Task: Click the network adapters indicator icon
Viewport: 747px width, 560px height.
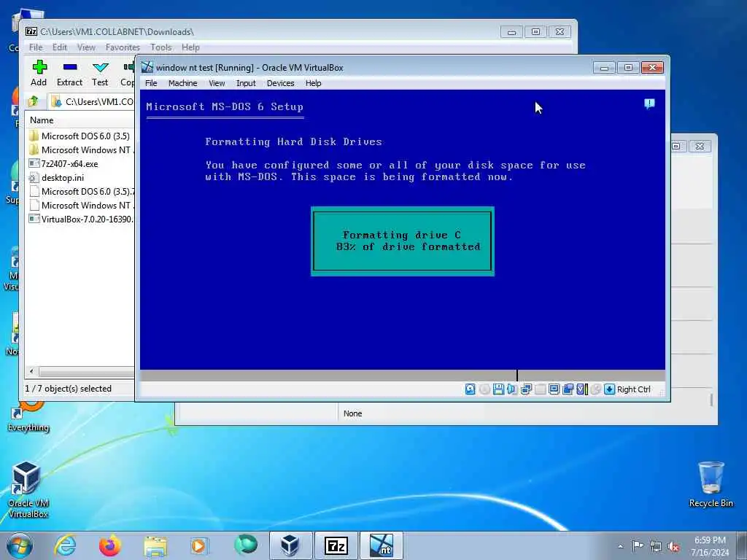Action: point(526,389)
